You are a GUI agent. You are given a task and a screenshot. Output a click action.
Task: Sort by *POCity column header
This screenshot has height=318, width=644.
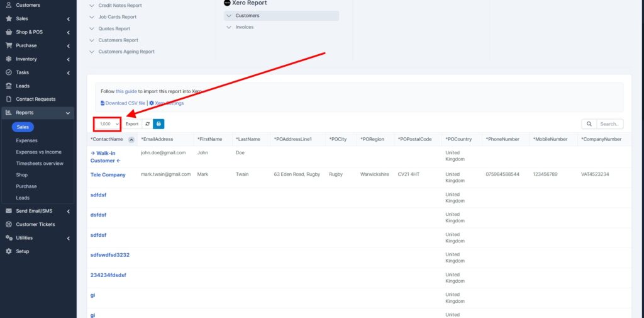coord(338,139)
